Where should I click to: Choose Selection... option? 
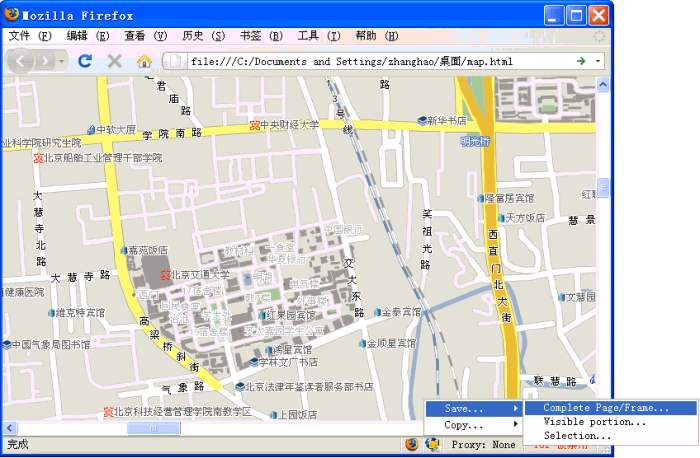point(610,436)
